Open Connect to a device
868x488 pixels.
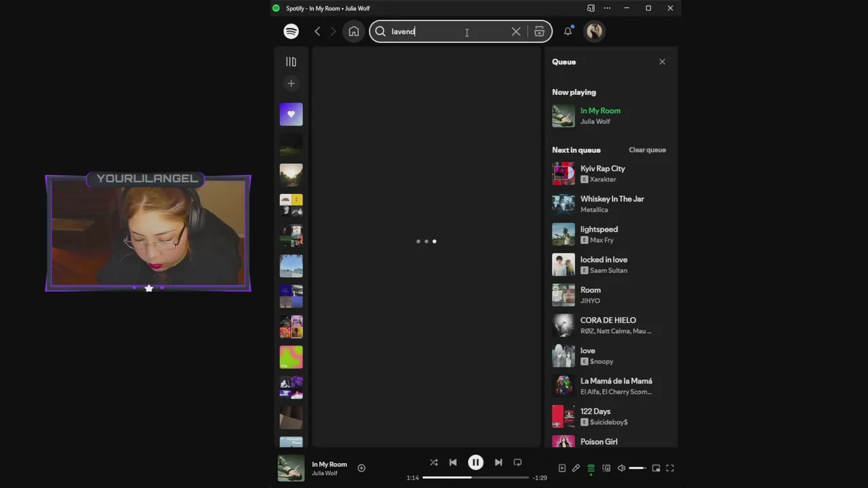tap(606, 468)
